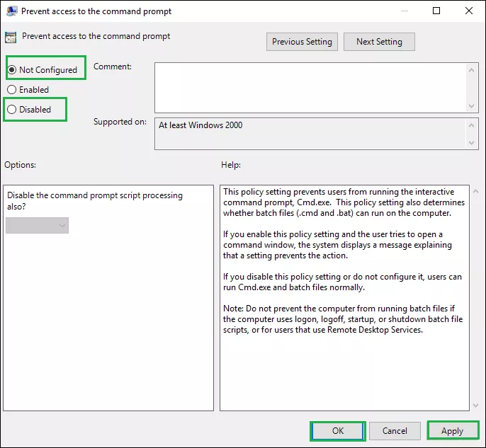Confirm with the OK button
Image resolution: width=486 pixels, height=448 pixels.
coord(337,431)
